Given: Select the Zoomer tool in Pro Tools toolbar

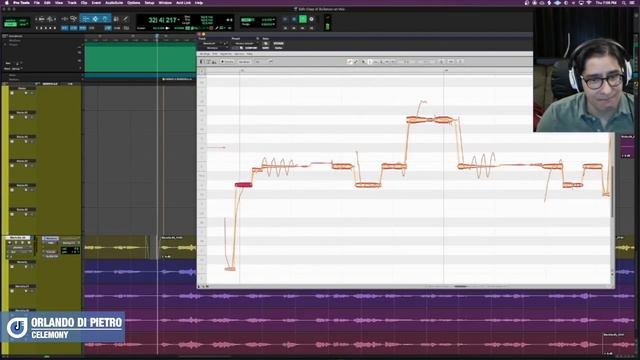Looking at the screenshot, I should pyautogui.click(x=73, y=19).
